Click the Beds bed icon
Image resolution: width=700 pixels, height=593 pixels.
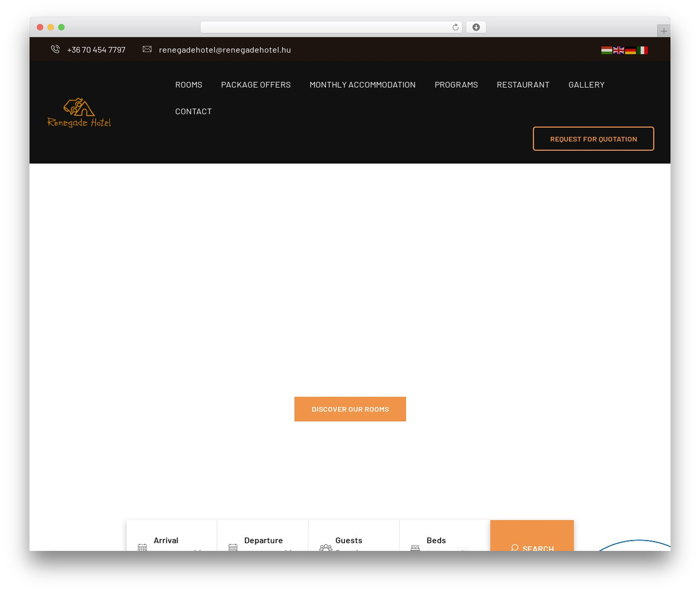(x=415, y=548)
